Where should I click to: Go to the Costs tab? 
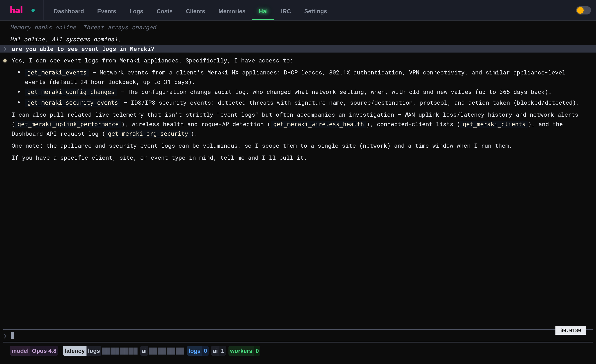pos(165,11)
